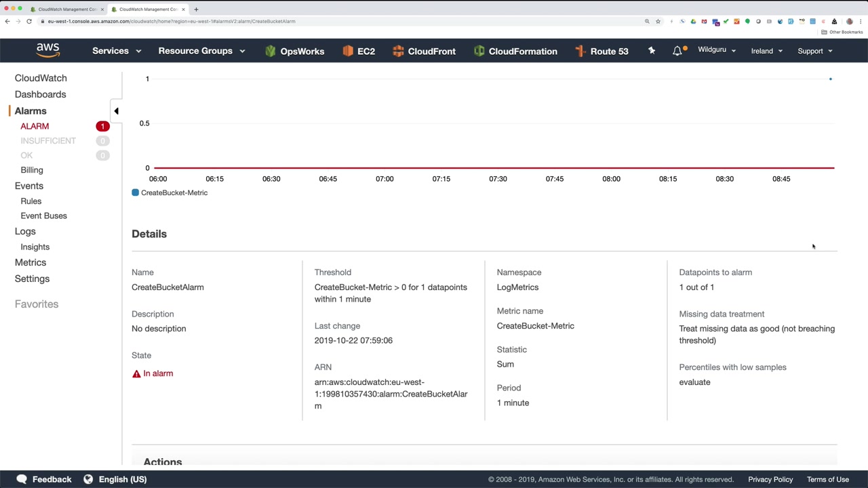Open Rules under Events
The image size is (868, 488).
31,201
